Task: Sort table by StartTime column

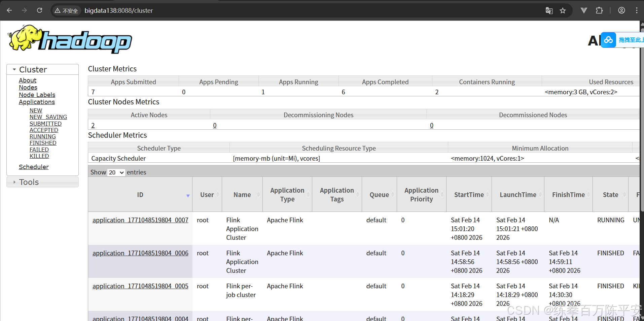Action: coord(469,195)
